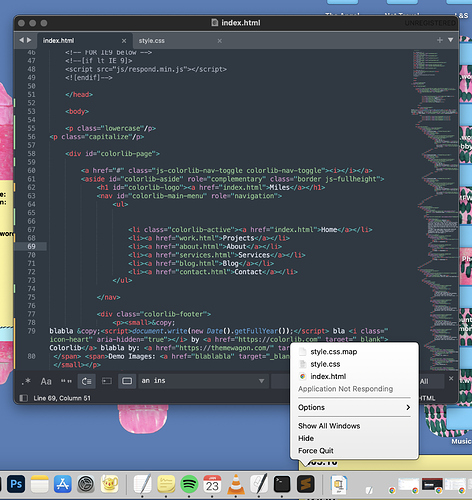Toggle sidebar from status bar icon
Image resolution: width=472 pixels, height=500 pixels.
(x=23, y=398)
